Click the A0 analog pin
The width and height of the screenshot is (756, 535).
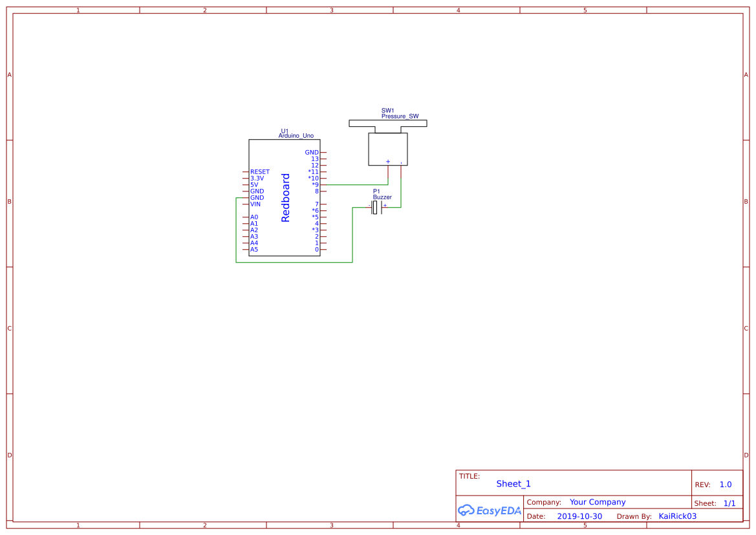[254, 217]
